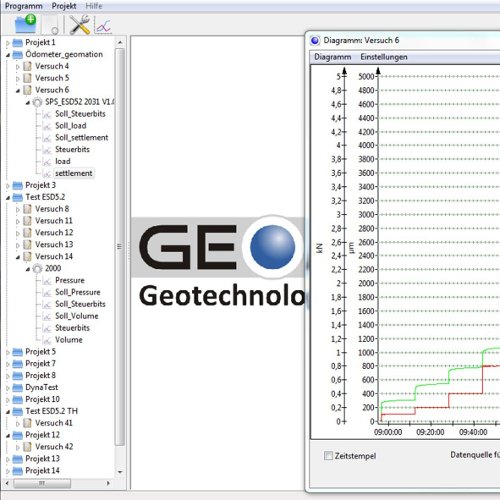Click the tree scroll-down arrow
Viewport: 500px width, 500px height.
click(x=120, y=472)
